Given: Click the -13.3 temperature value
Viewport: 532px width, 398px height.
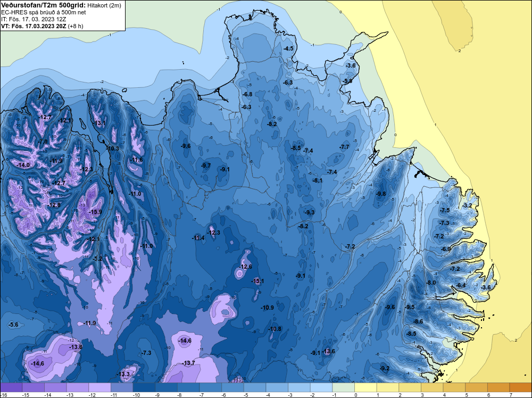Looking at the screenshot, I should 123,374.
